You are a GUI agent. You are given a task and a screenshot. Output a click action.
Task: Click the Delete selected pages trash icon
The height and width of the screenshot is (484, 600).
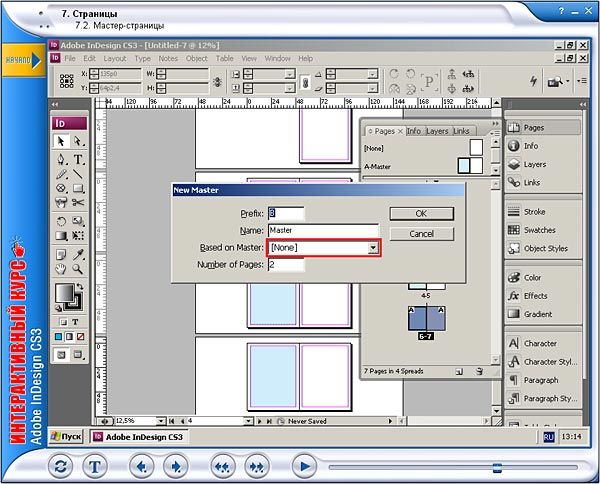coord(479,371)
